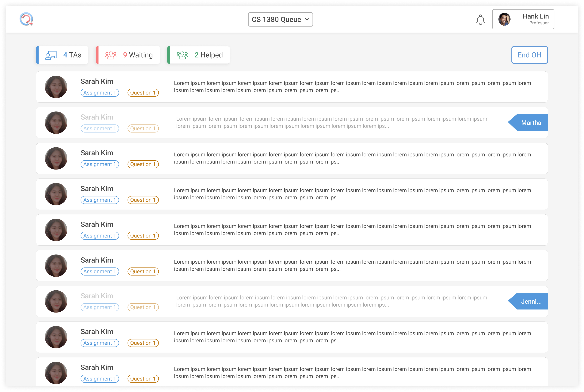Click the TA desk icon
This screenshot has height=392, width=584.
tap(51, 55)
